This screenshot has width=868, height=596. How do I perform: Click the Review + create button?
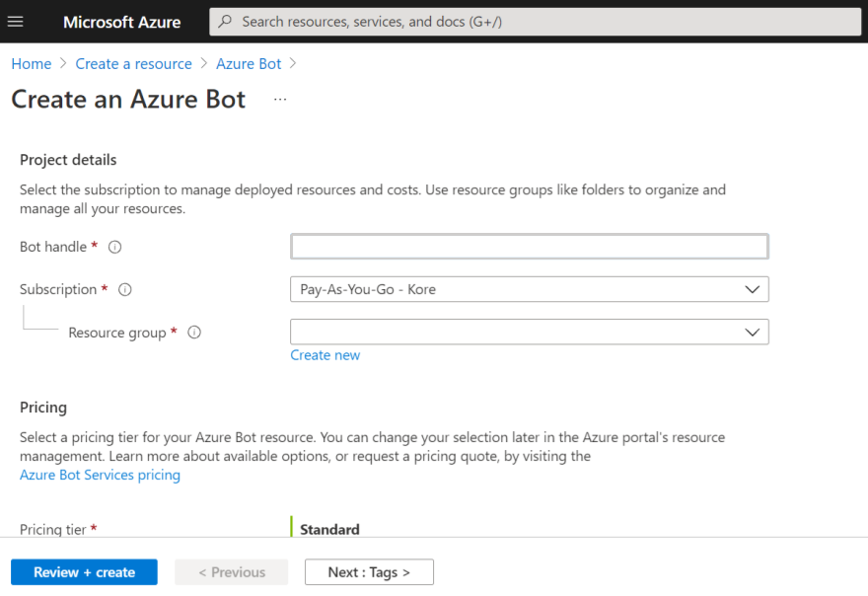(84, 571)
